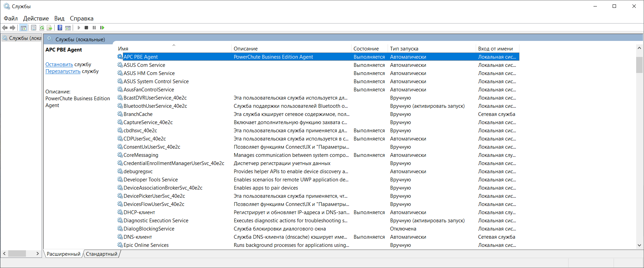644x268 pixels.
Task: Click the Отключена startup type cell
Action: coord(403,228)
